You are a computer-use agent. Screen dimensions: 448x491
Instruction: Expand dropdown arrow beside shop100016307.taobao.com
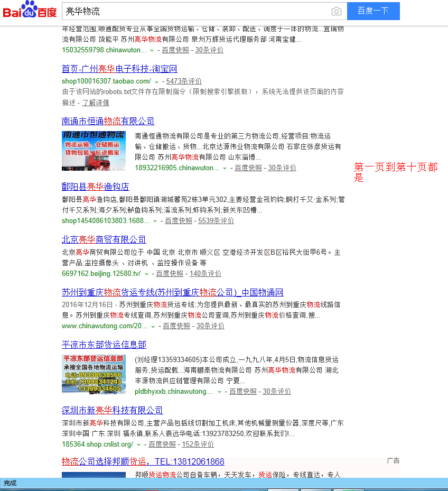(156, 82)
